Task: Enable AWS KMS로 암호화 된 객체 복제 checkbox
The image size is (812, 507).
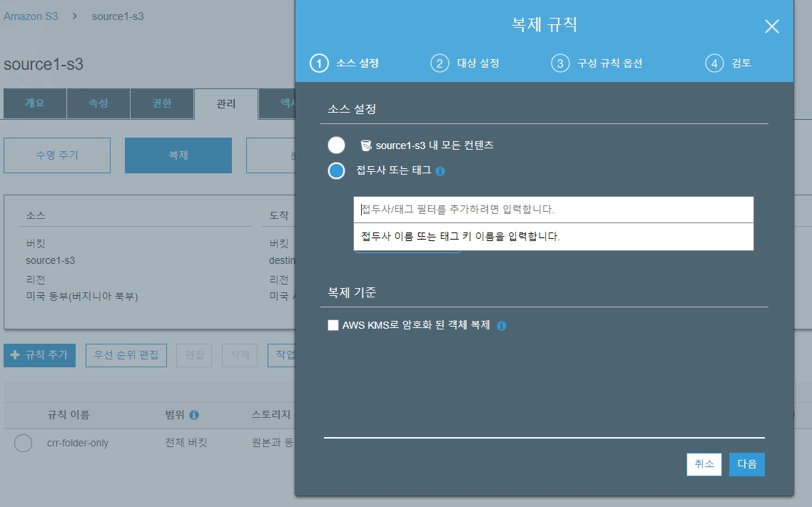Action: [333, 325]
